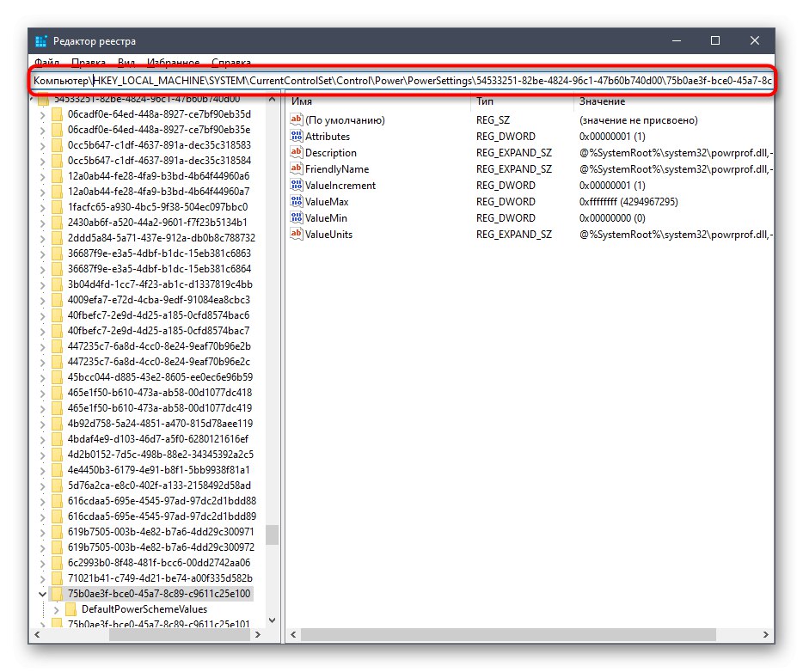Screen dimensions: 803x672
Task: Expand key 465e1f50-b610-473a-ab58-00d1077dc418
Action: click(42, 393)
